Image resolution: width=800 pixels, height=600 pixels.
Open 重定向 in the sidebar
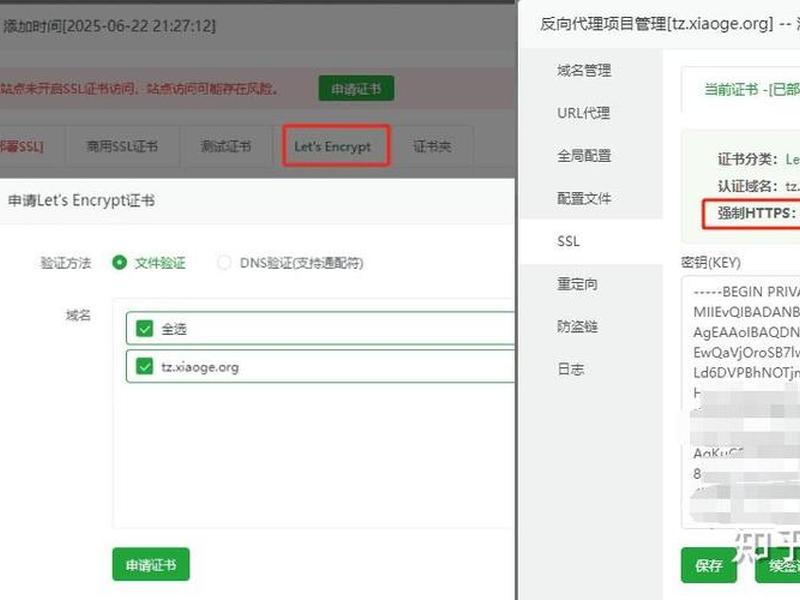pyautogui.click(x=577, y=284)
